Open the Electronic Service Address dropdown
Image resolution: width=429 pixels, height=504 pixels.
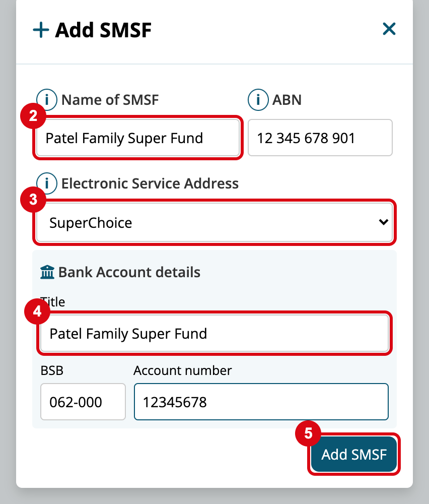pyautogui.click(x=214, y=222)
